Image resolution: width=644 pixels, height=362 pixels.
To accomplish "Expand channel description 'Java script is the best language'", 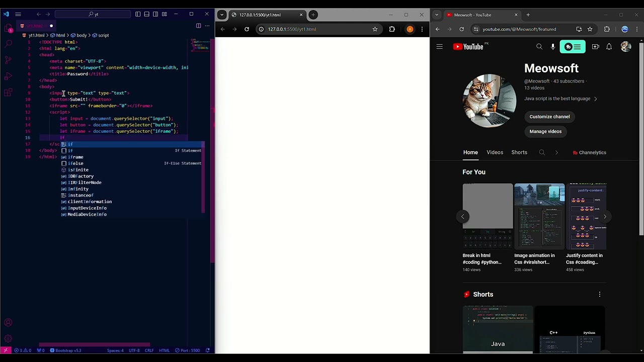I will [560, 99].
